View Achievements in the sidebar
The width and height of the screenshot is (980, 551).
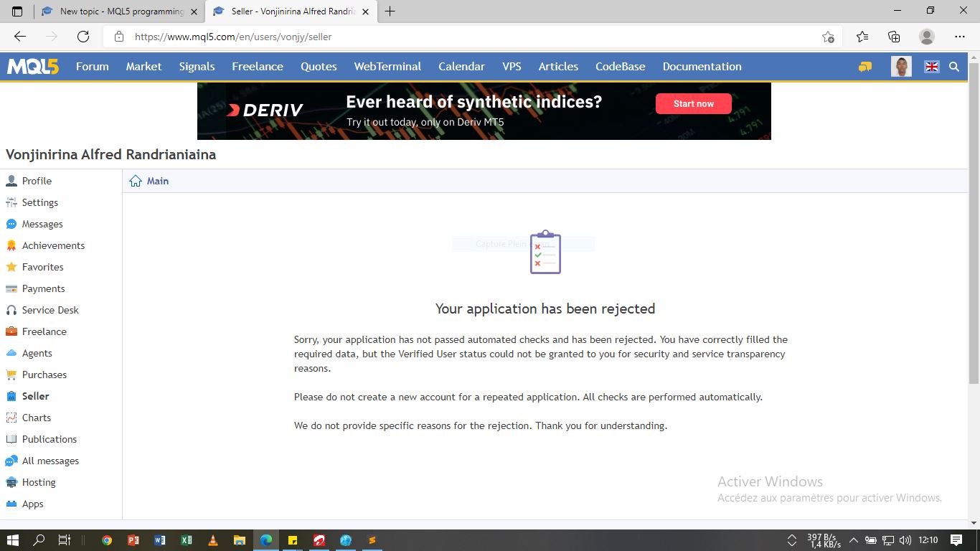(45, 245)
